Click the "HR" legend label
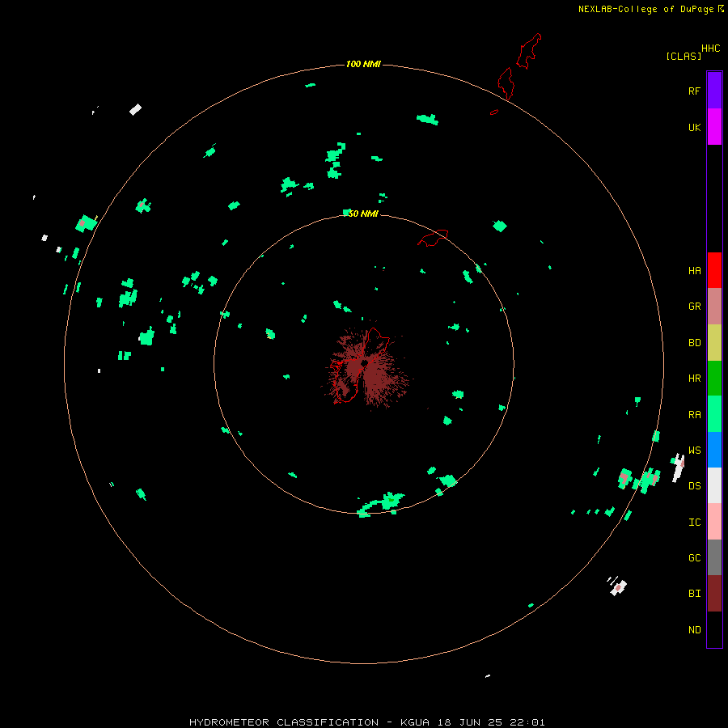 click(x=694, y=379)
